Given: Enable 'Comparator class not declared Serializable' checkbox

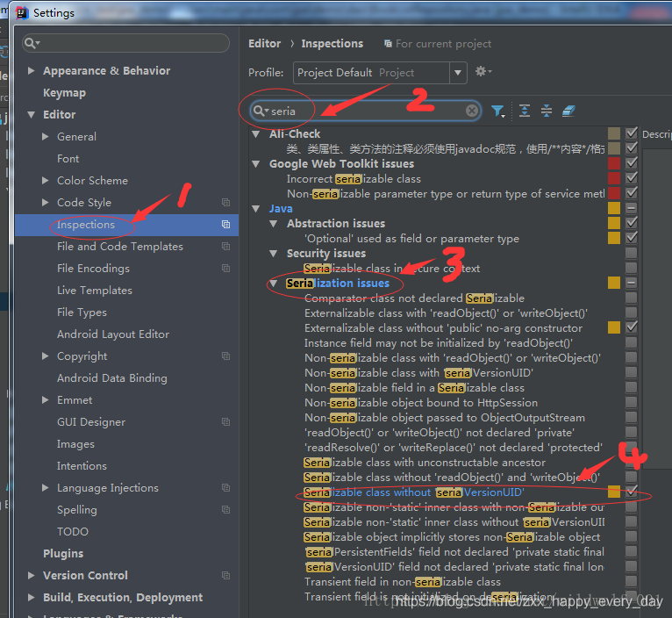Looking at the screenshot, I should 632,298.
